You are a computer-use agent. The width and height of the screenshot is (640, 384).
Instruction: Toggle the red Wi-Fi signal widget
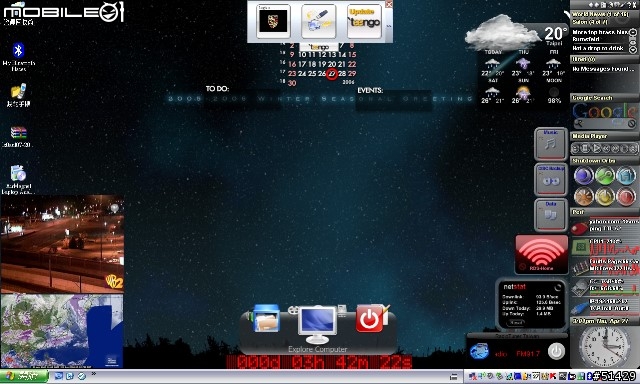tap(541, 254)
